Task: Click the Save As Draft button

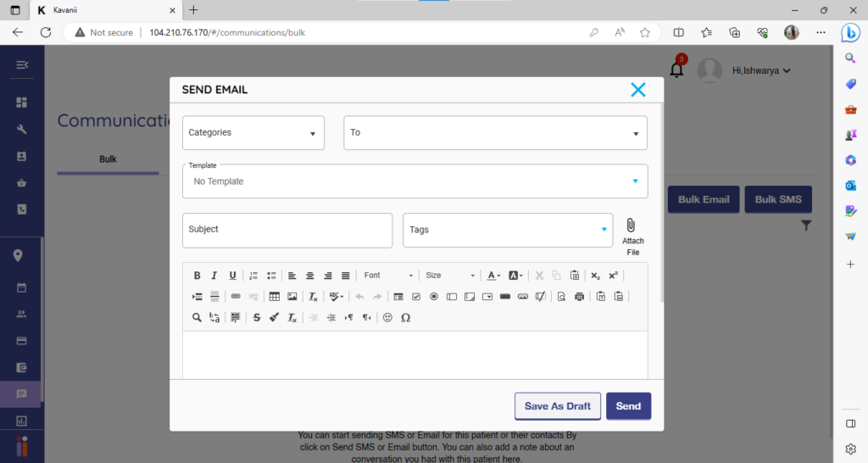Action: click(x=557, y=406)
